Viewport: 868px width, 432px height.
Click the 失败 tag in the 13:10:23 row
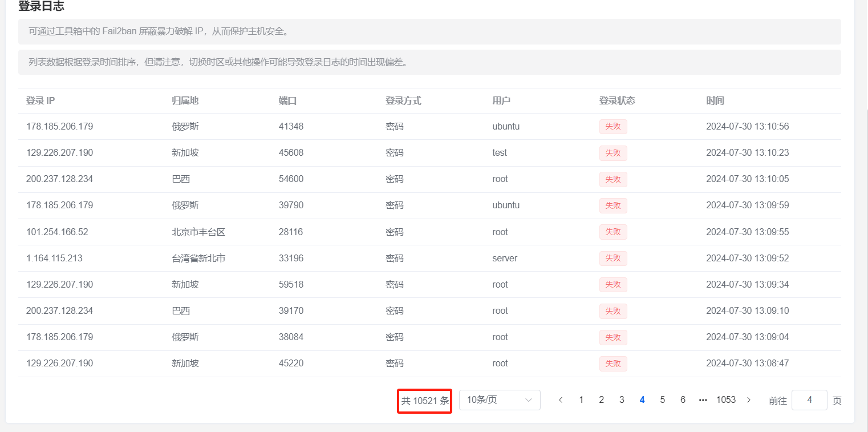click(x=613, y=153)
